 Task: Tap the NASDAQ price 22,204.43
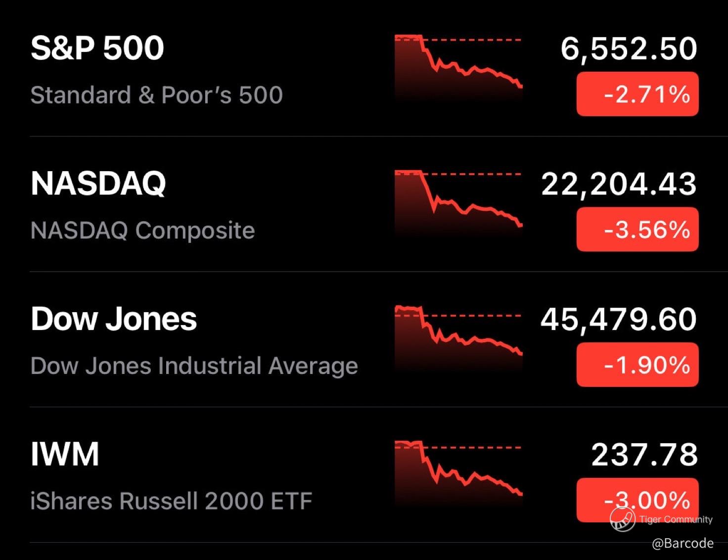[619, 184]
